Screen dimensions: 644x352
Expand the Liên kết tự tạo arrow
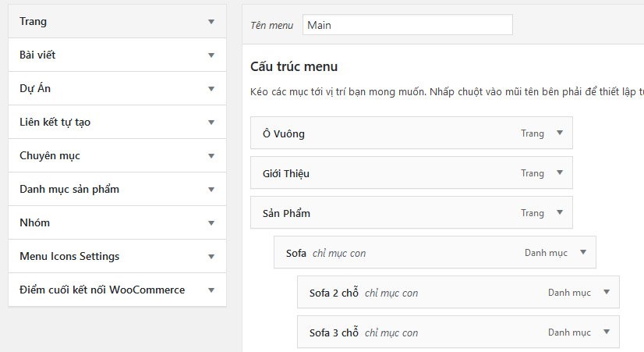pyautogui.click(x=211, y=123)
